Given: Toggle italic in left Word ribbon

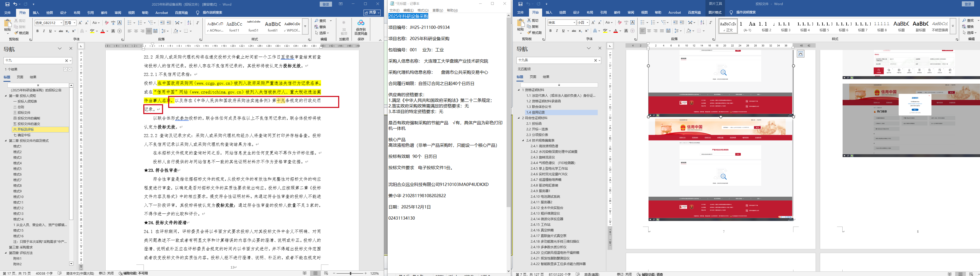Looking at the screenshot, I should click(44, 31).
